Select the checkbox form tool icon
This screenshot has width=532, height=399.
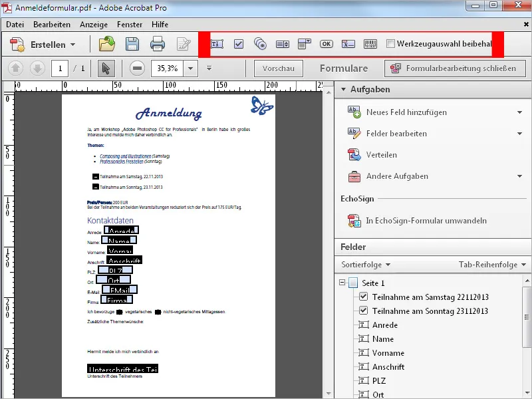239,44
